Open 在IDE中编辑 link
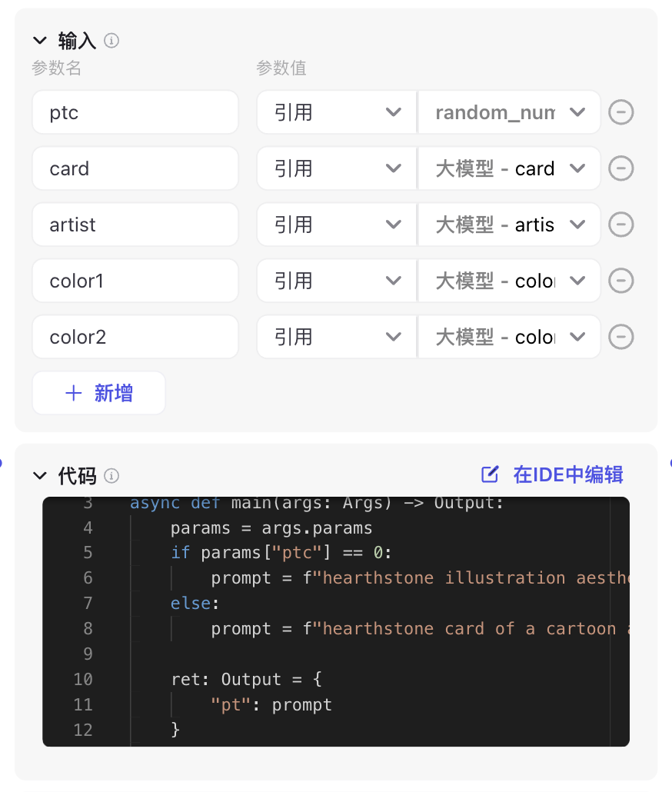This screenshot has width=672, height=792. pos(568,474)
